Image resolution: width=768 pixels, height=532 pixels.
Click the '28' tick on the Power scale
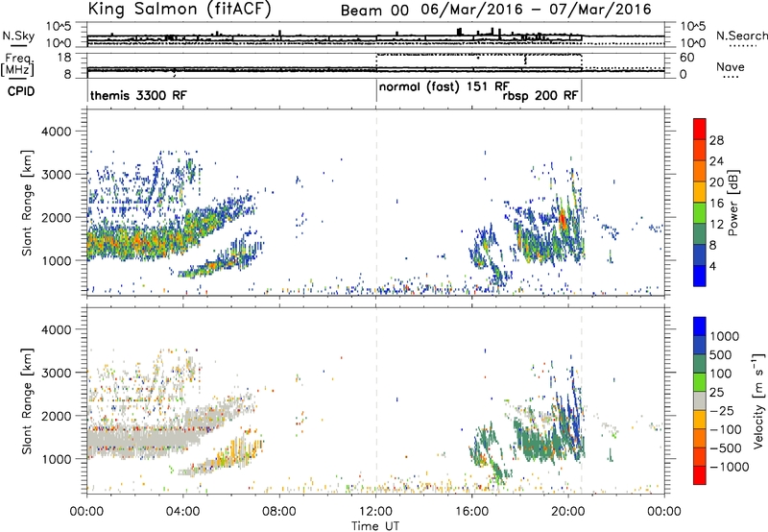click(x=716, y=140)
